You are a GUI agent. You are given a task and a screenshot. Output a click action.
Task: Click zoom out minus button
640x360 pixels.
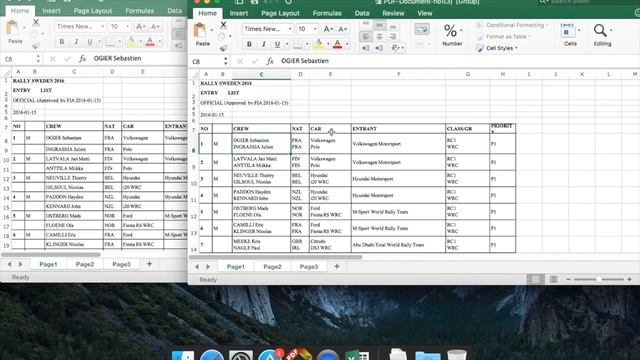(x=568, y=280)
